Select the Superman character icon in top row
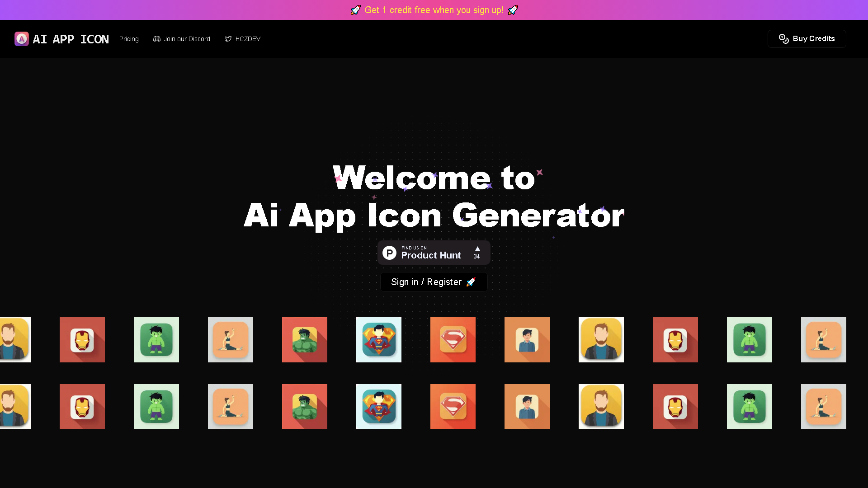Image resolution: width=868 pixels, height=488 pixels. (x=379, y=340)
